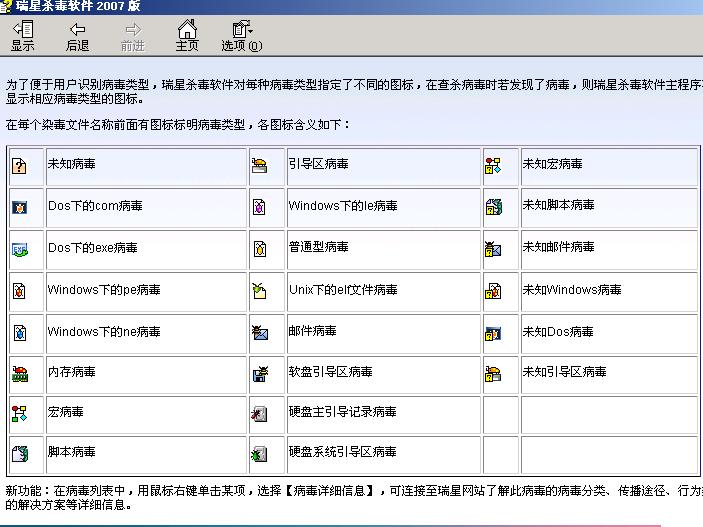
Task: Click the 普通型病毒 icon
Action: coord(260,248)
